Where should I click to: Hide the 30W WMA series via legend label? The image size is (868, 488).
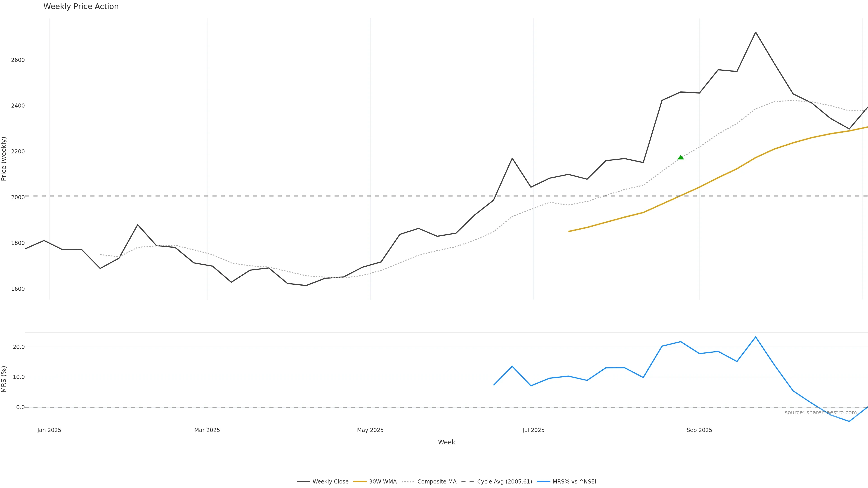click(x=383, y=482)
